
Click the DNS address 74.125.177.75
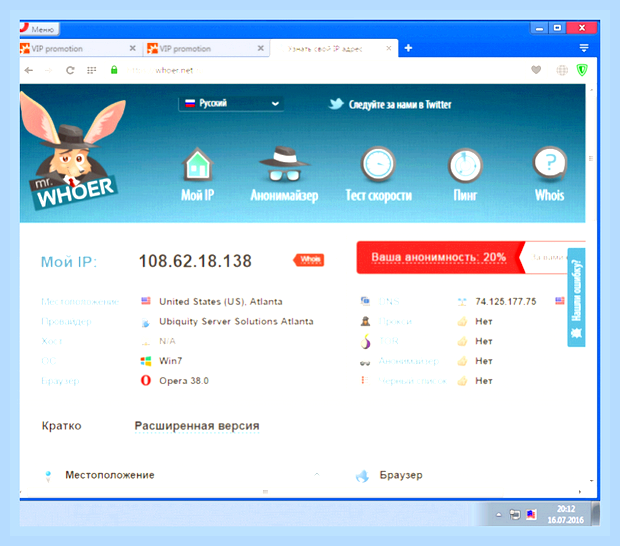(506, 302)
